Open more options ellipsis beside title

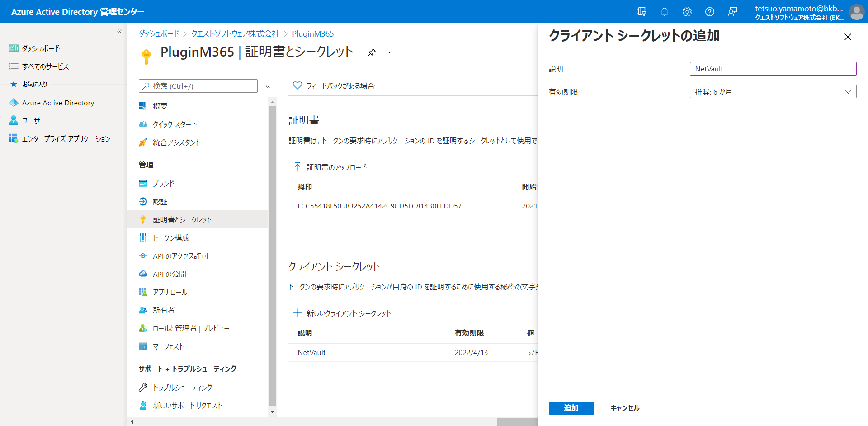[x=389, y=52]
